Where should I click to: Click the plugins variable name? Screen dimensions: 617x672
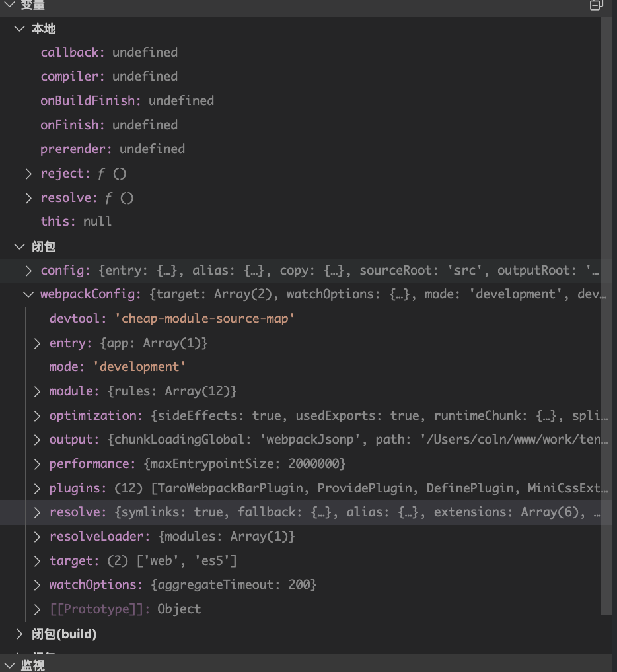pos(75,488)
